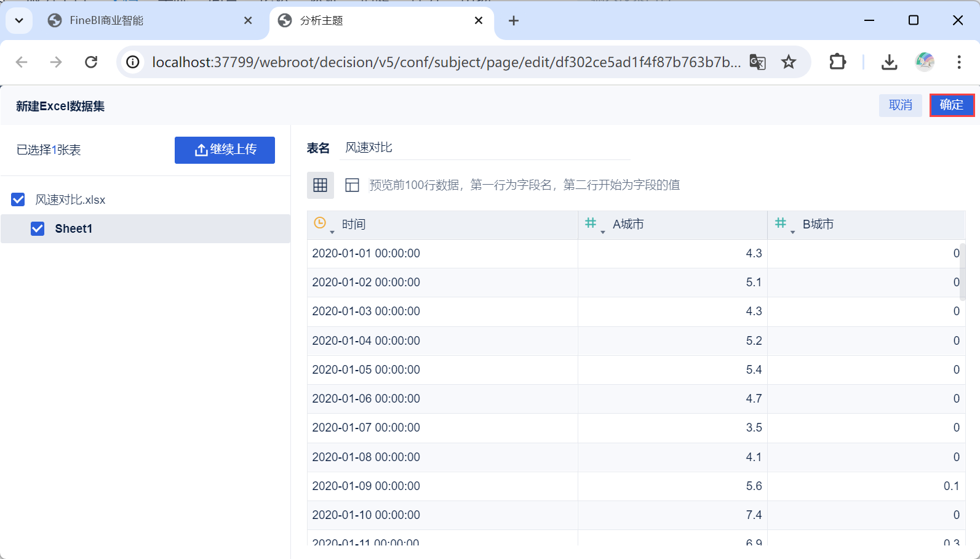Open the browser profile avatar
This screenshot has height=559, width=980.
click(925, 62)
